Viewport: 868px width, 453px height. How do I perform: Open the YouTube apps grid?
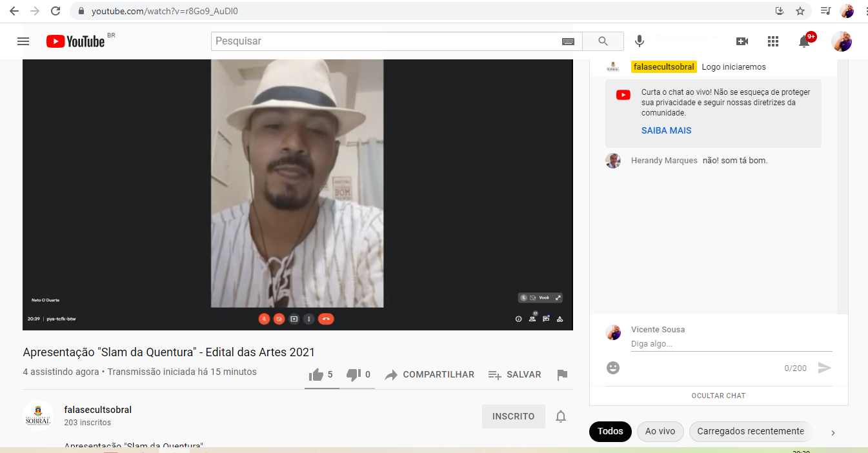(773, 41)
